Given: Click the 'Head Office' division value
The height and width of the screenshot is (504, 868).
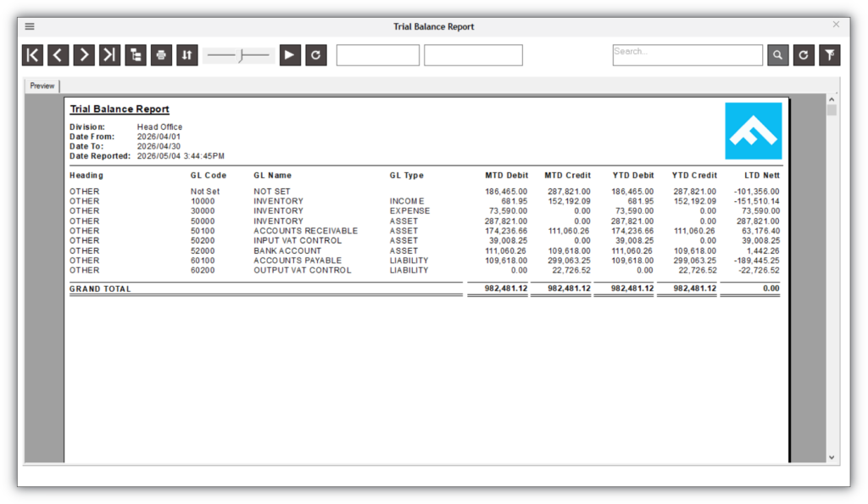Looking at the screenshot, I should click(x=159, y=126).
